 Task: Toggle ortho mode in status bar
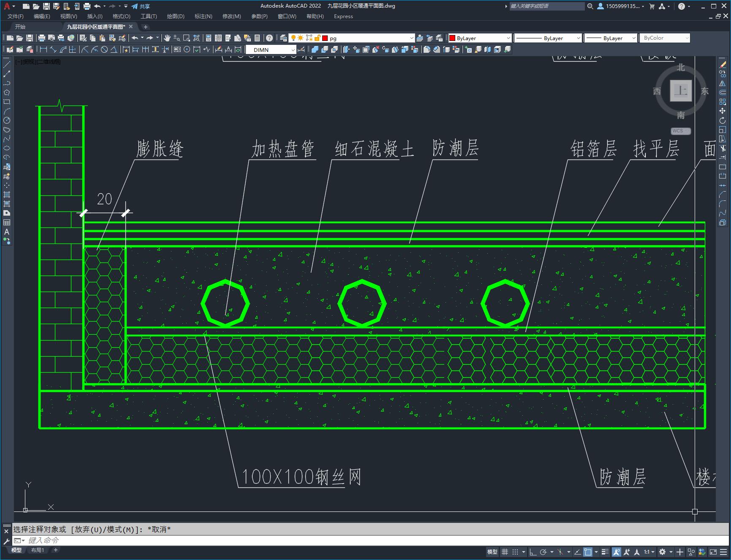(533, 552)
